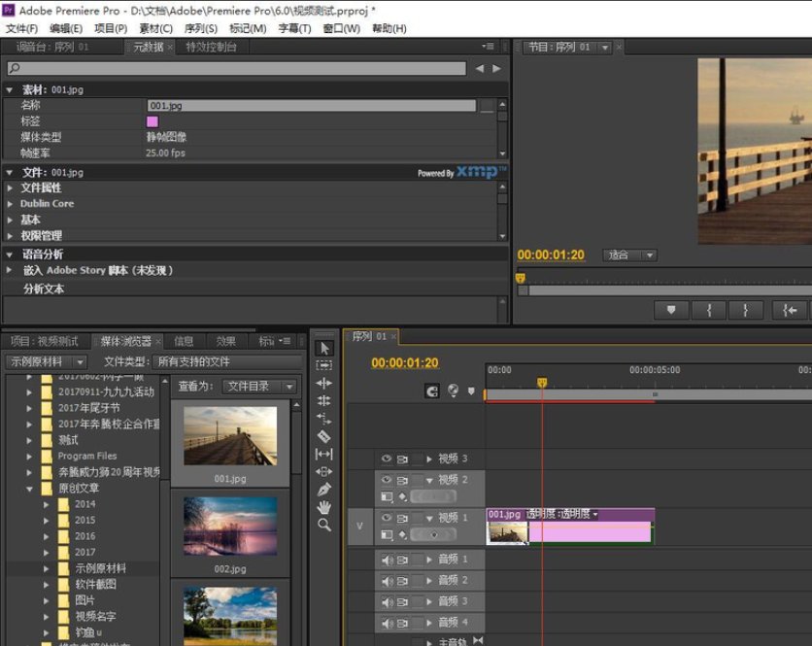
Task: Expand the Dublin Core metadata section
Action: click(11, 204)
